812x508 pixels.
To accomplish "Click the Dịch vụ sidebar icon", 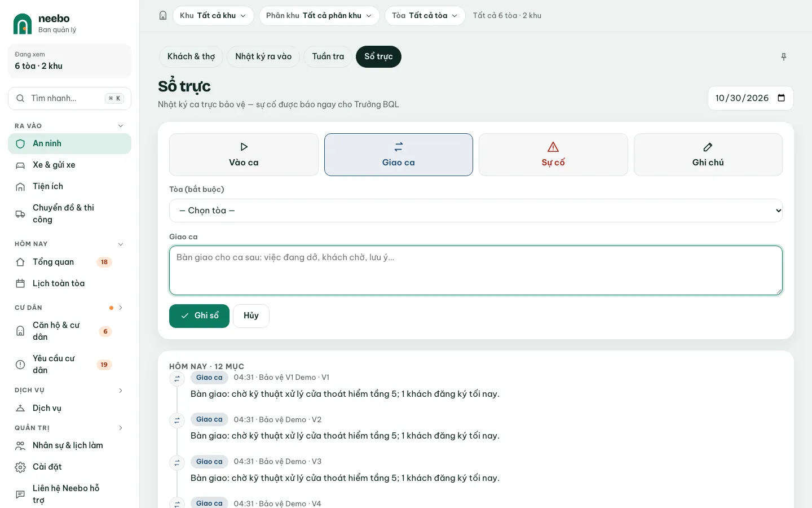I will [20, 408].
